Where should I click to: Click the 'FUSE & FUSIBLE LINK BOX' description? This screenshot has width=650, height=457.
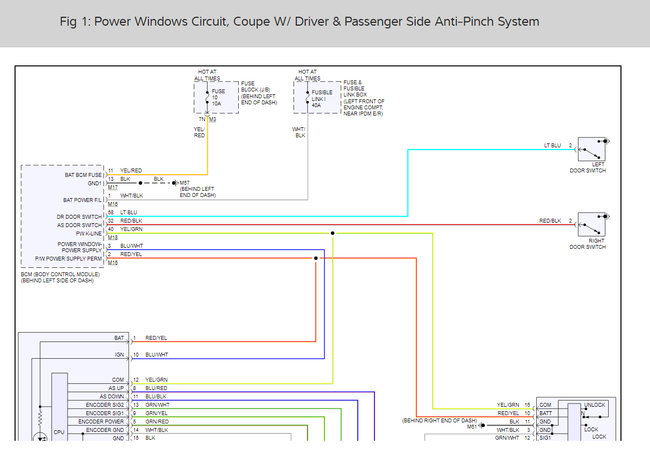point(364,98)
